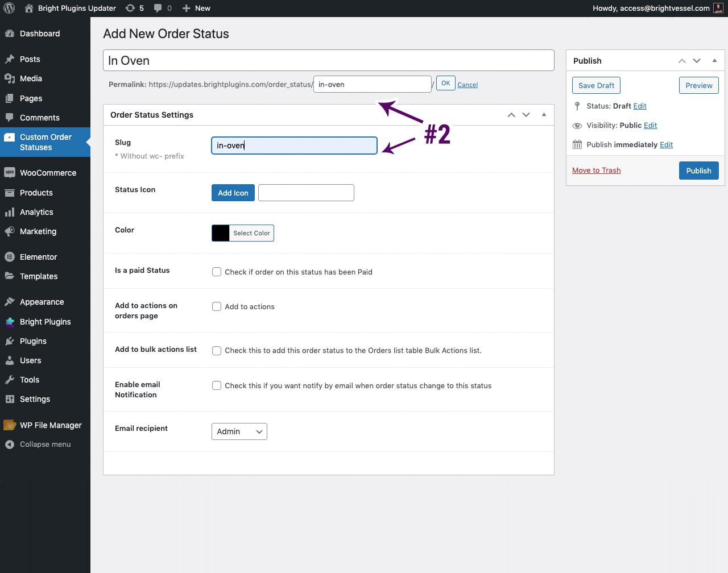Click the WordPress logo icon
The height and width of the screenshot is (573, 728).
pyautogui.click(x=9, y=8)
